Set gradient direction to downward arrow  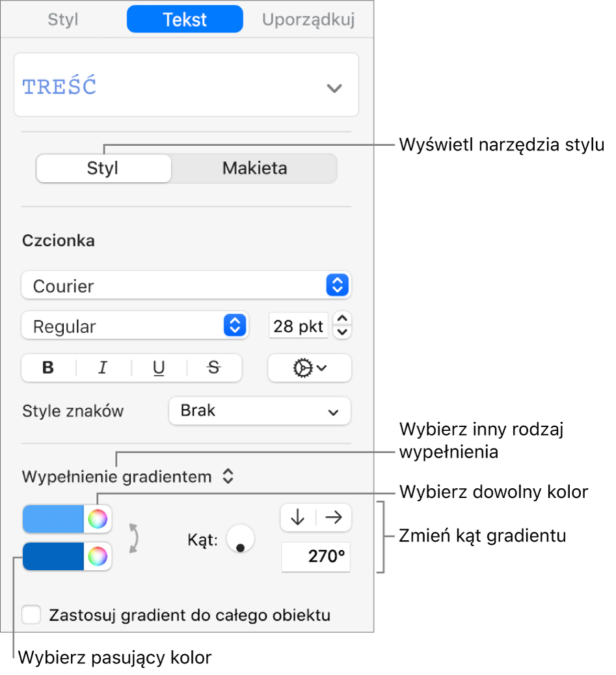pos(298,517)
